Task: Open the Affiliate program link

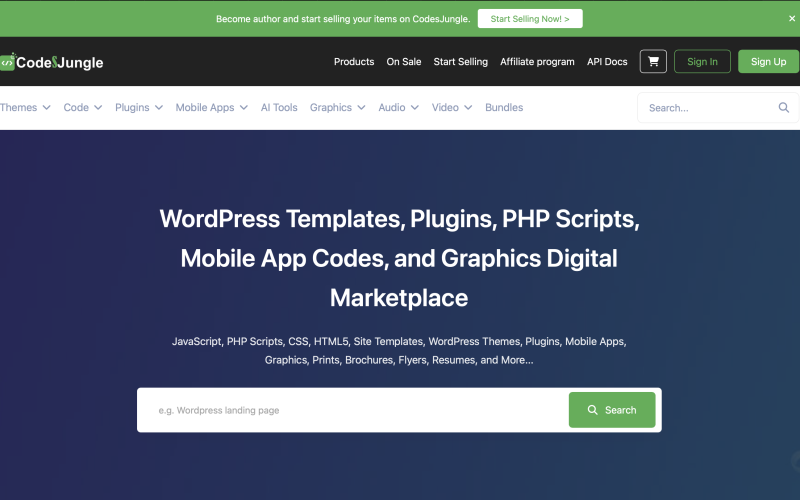Action: click(x=537, y=62)
